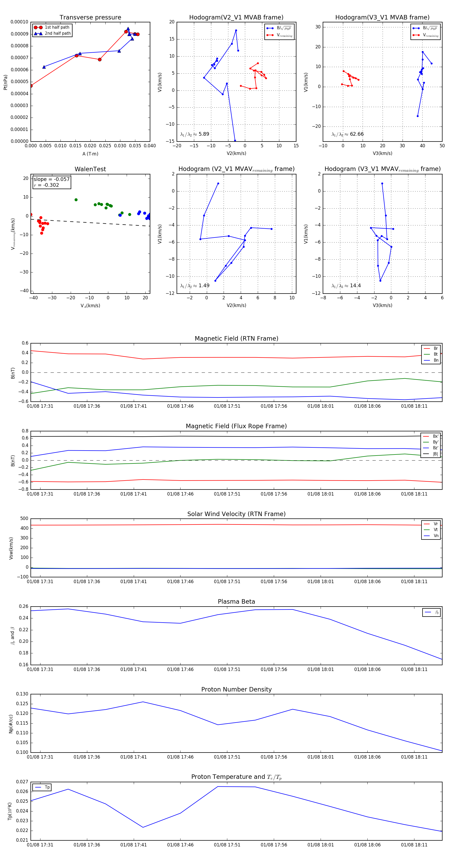Select the Br legend entry in RTN magnetic field
Image resolution: width=473 pixels, height=868 pixels.
431,349
